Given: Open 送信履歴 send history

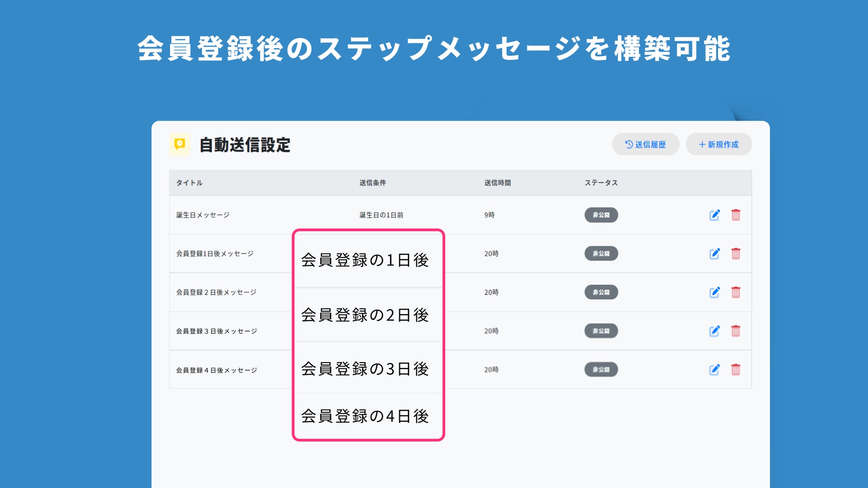Looking at the screenshot, I should (x=645, y=144).
